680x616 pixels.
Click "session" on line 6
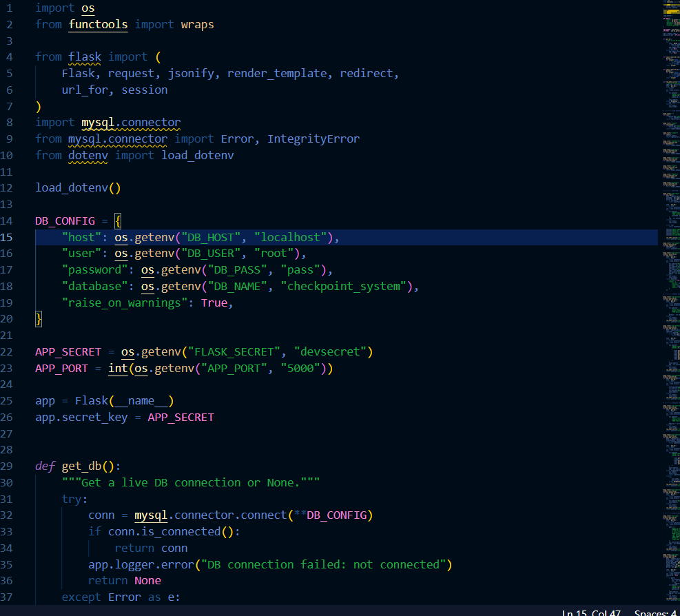[145, 90]
